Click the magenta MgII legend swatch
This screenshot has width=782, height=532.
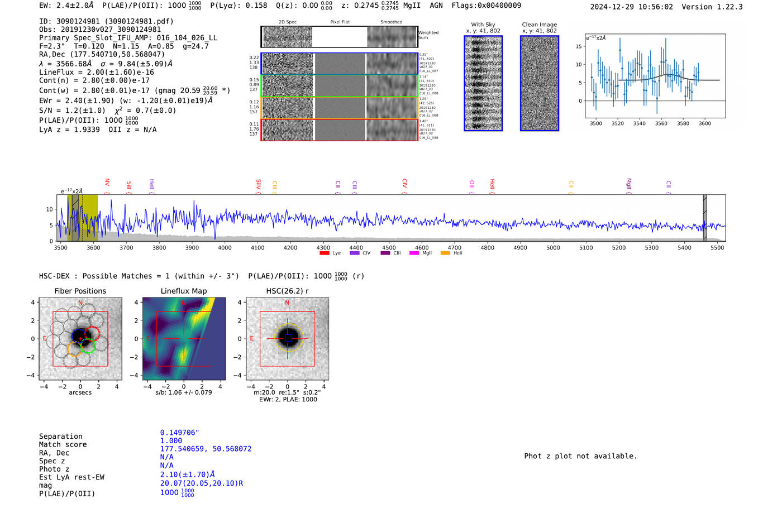414,253
